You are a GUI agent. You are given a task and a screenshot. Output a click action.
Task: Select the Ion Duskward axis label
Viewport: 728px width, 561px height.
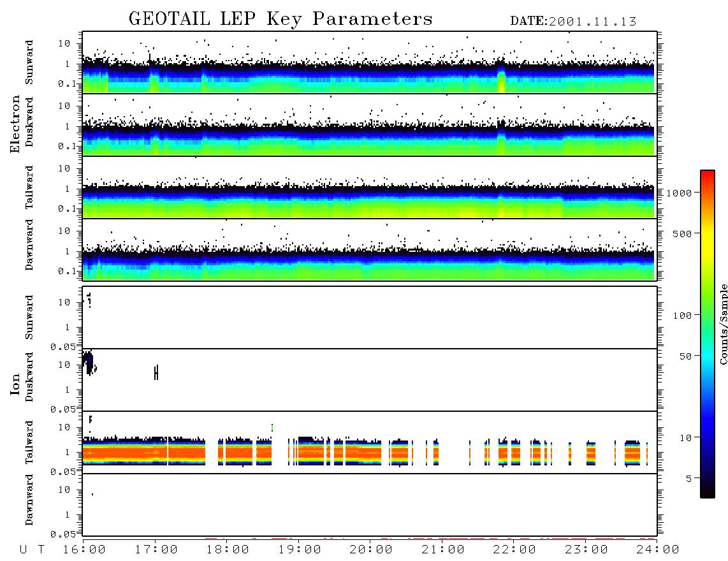click(x=29, y=377)
